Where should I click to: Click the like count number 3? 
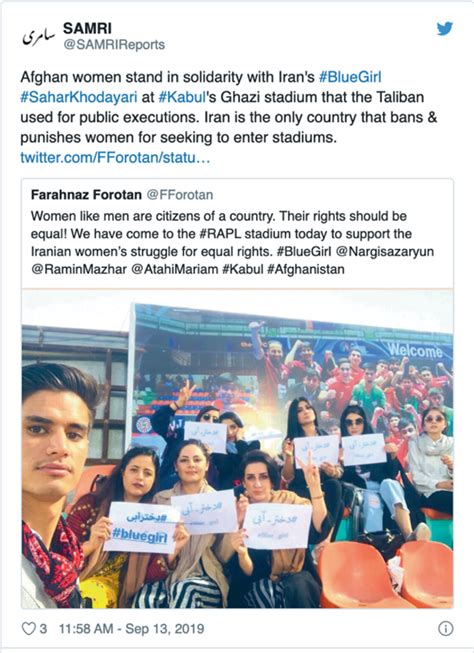pos(43,628)
